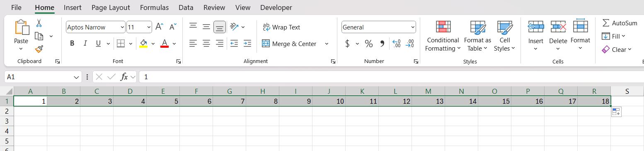Click the Orientation text rotate icon
The width and height of the screenshot is (644, 151).
234,27
